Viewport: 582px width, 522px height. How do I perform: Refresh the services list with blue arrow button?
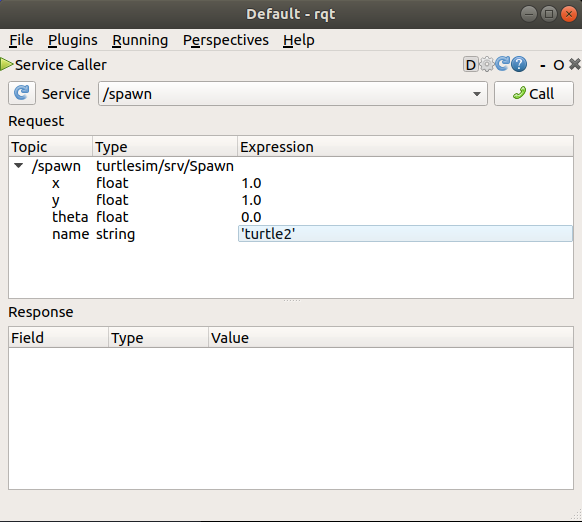point(22,93)
